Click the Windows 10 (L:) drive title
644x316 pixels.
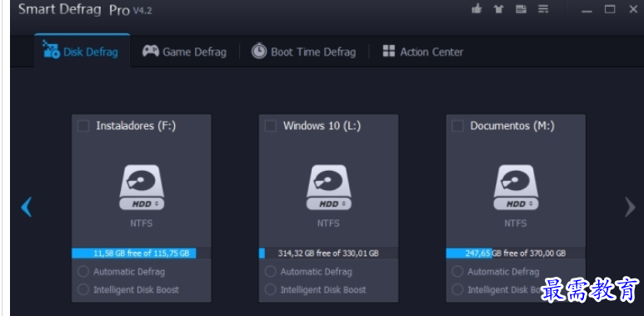coord(322,126)
